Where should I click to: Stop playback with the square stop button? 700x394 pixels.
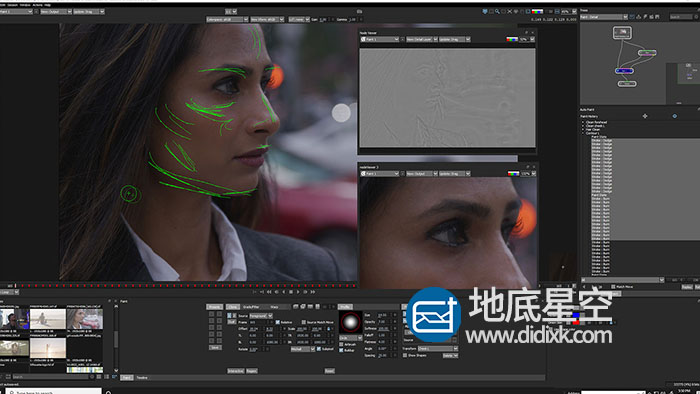click(291, 292)
